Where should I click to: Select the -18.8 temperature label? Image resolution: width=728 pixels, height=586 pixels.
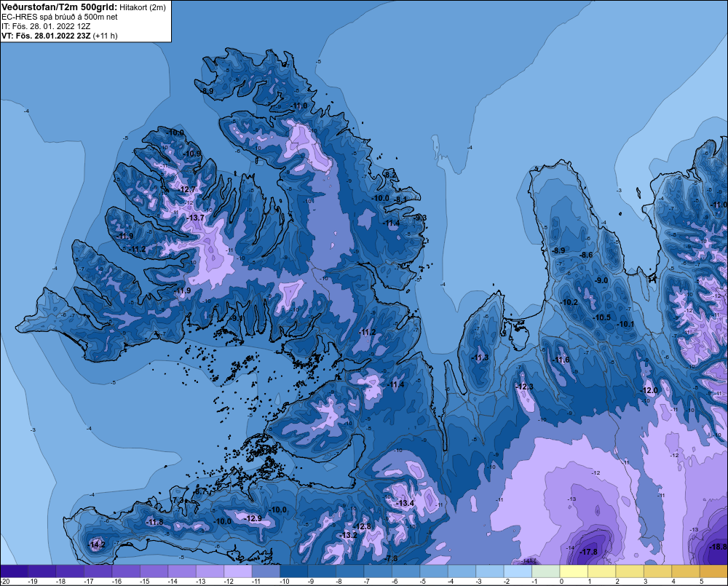(x=718, y=547)
